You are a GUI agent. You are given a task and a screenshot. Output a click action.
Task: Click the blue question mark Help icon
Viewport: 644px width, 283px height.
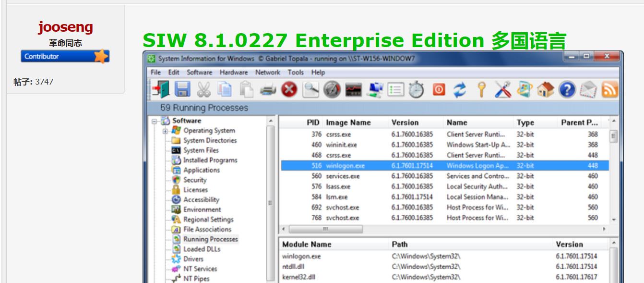pos(567,89)
